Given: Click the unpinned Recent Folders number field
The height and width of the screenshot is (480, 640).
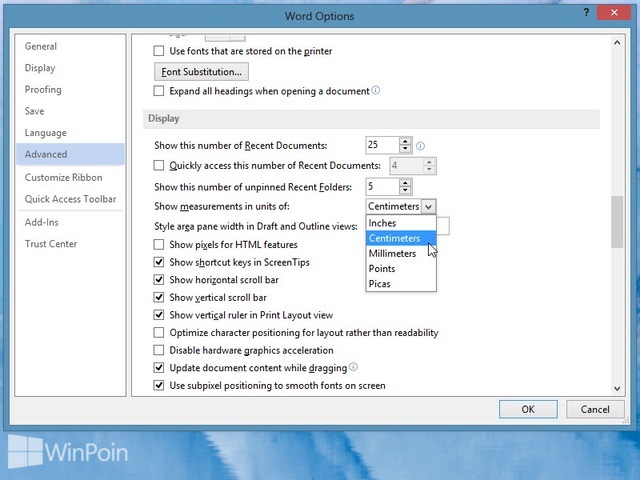Looking at the screenshot, I should point(383,187).
